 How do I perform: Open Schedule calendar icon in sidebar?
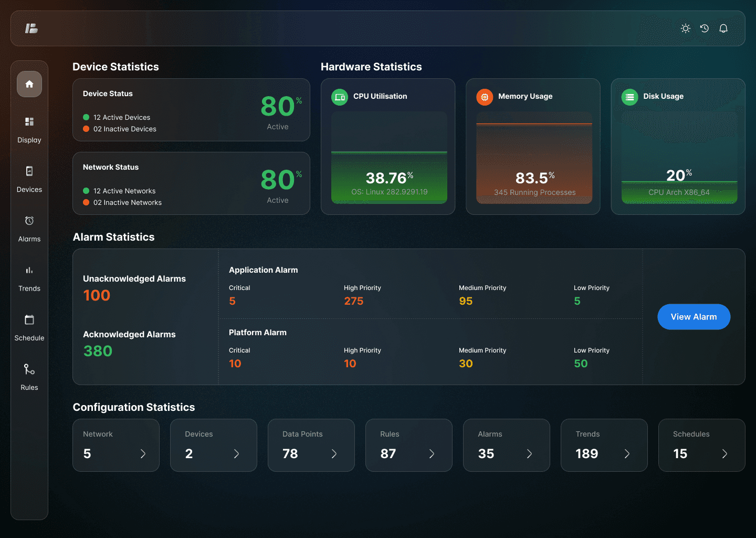click(29, 319)
